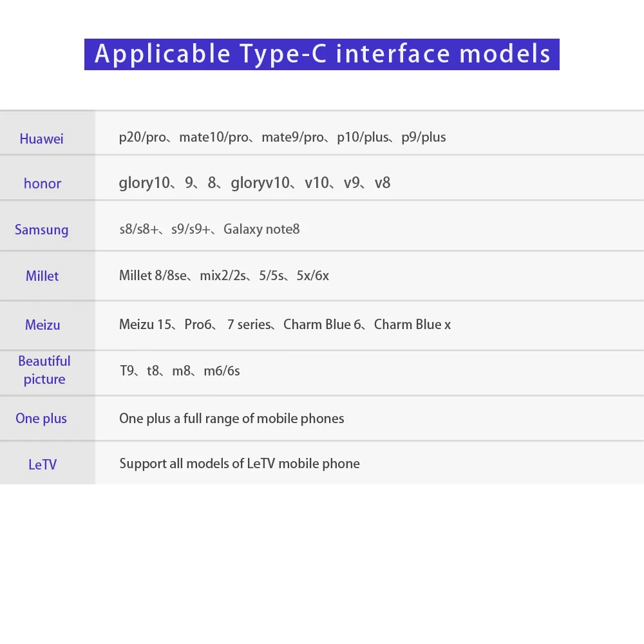The image size is (644, 644).
Task: Select the LeTV brand label
Action: 43,464
